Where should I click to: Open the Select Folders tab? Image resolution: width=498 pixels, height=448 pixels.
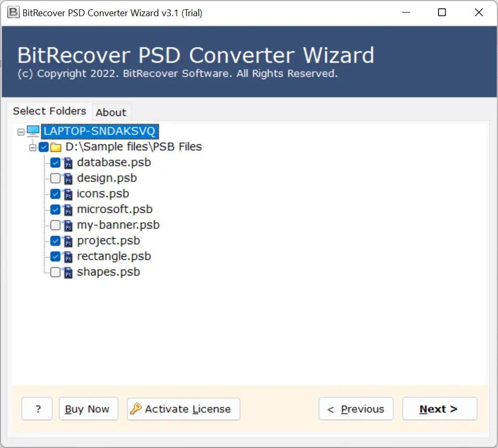point(50,111)
